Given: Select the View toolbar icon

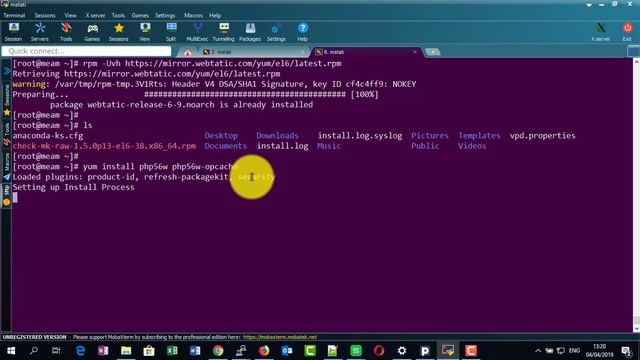Looking at the screenshot, I should point(144,32).
